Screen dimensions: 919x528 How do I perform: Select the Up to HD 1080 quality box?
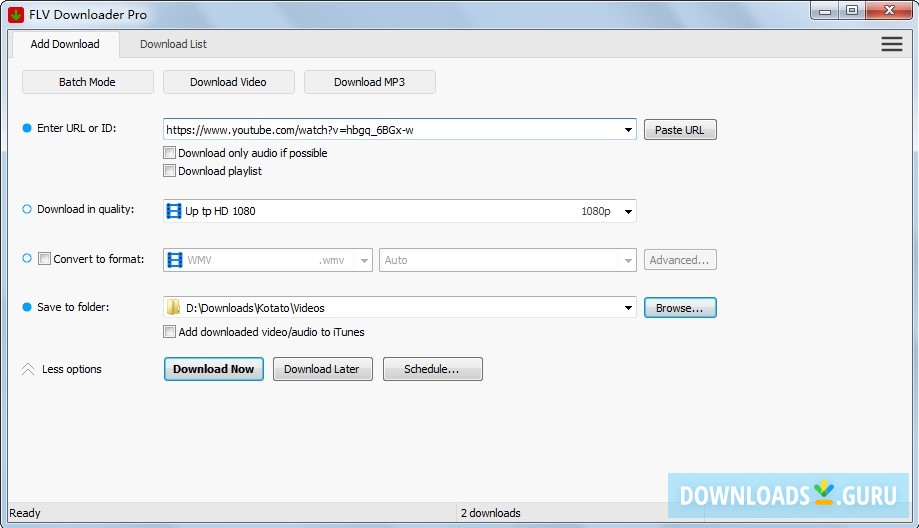(400, 211)
